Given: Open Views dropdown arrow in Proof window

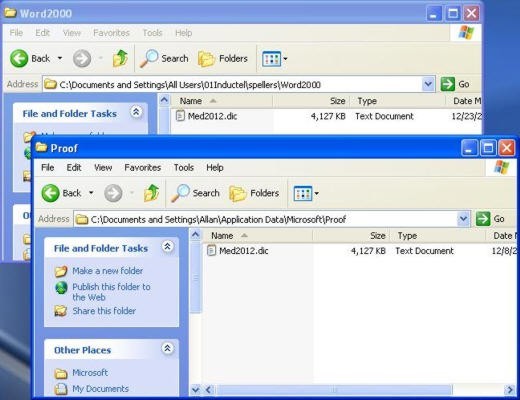Looking at the screenshot, I should [x=317, y=193].
